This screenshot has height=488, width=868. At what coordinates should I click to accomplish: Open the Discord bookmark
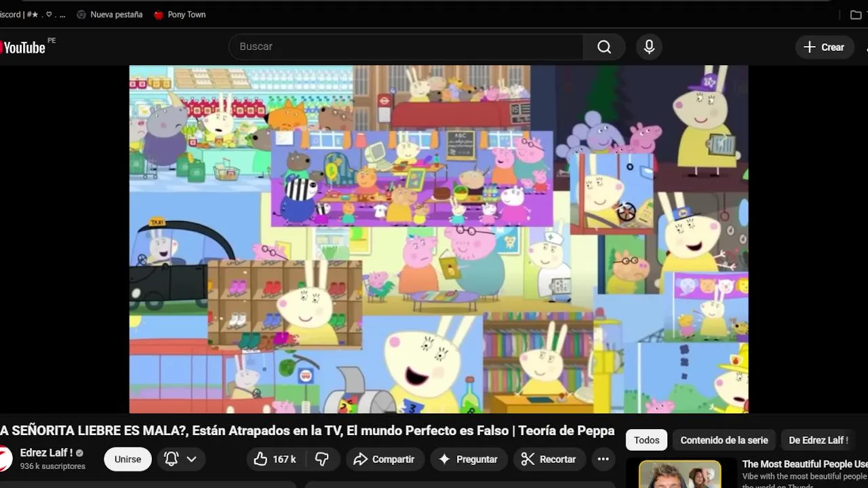click(33, 14)
